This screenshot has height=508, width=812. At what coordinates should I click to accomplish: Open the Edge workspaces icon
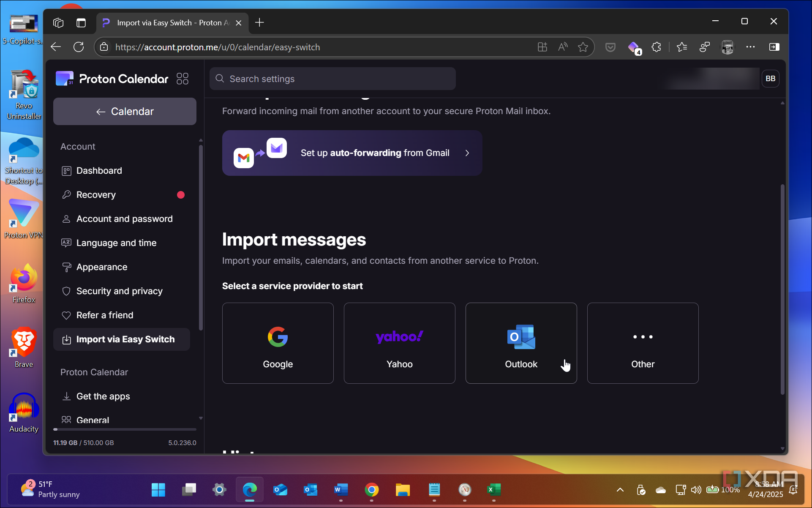(x=58, y=22)
